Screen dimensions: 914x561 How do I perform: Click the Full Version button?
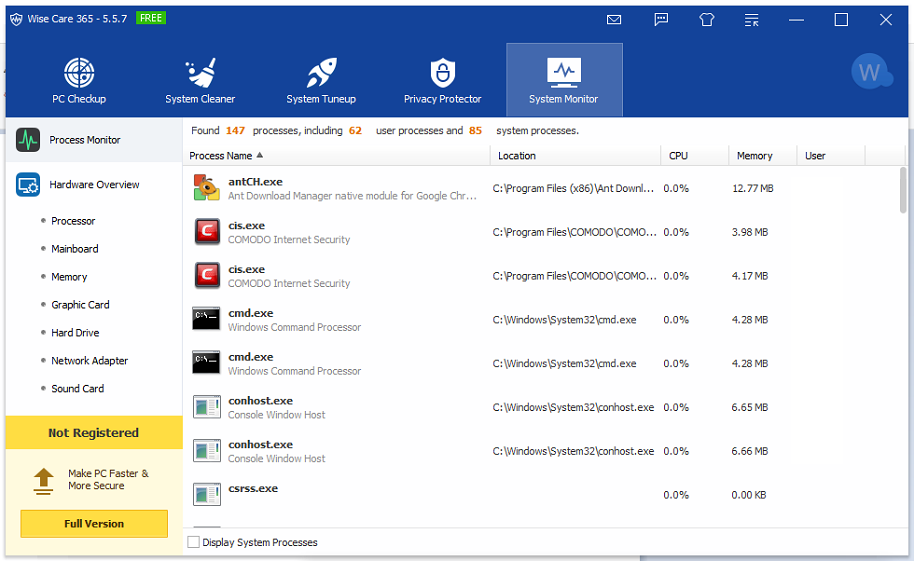(x=94, y=524)
